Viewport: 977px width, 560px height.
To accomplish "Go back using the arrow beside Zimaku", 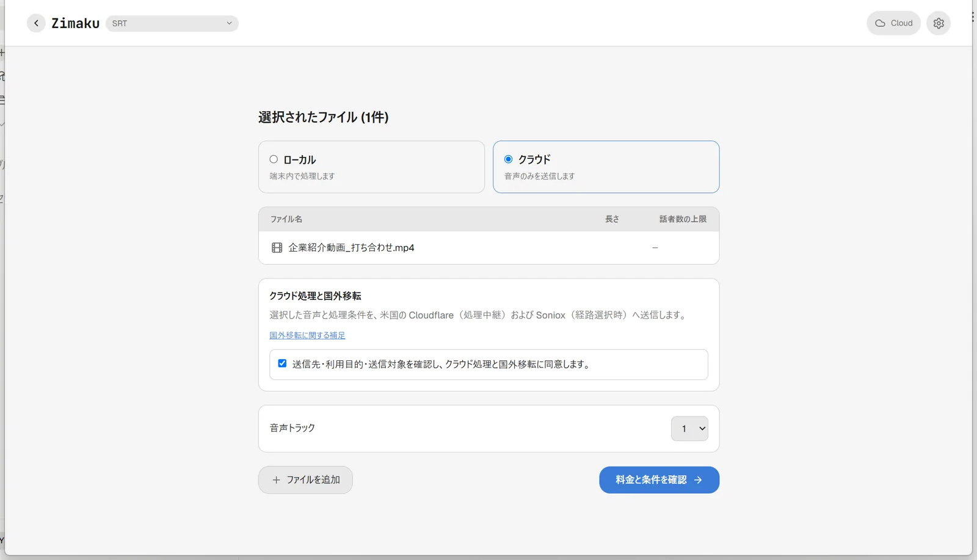I will 36,23.
